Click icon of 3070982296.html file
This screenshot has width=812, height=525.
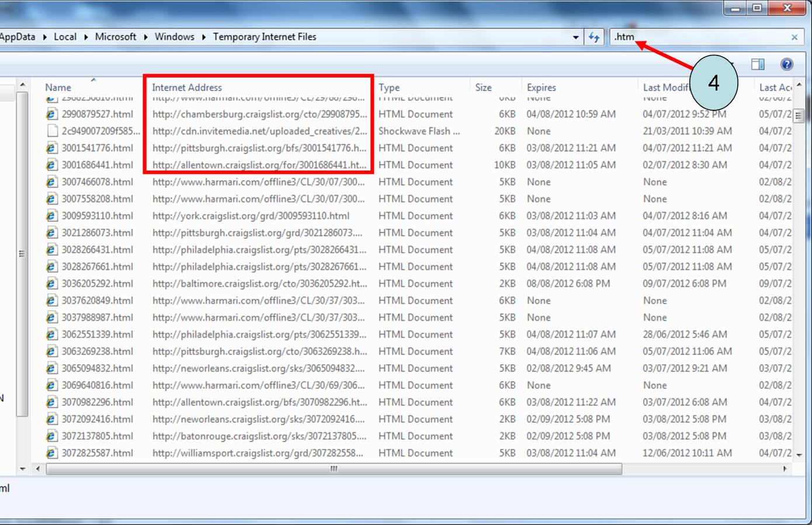[51, 402]
